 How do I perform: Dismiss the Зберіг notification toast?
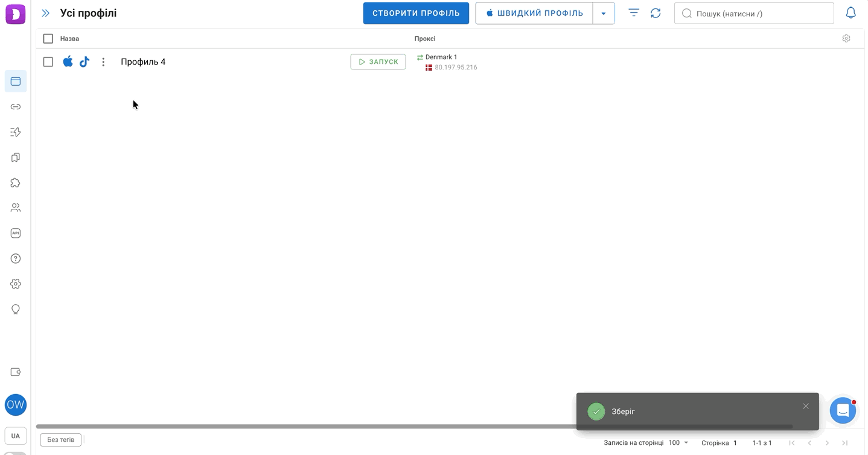806,406
